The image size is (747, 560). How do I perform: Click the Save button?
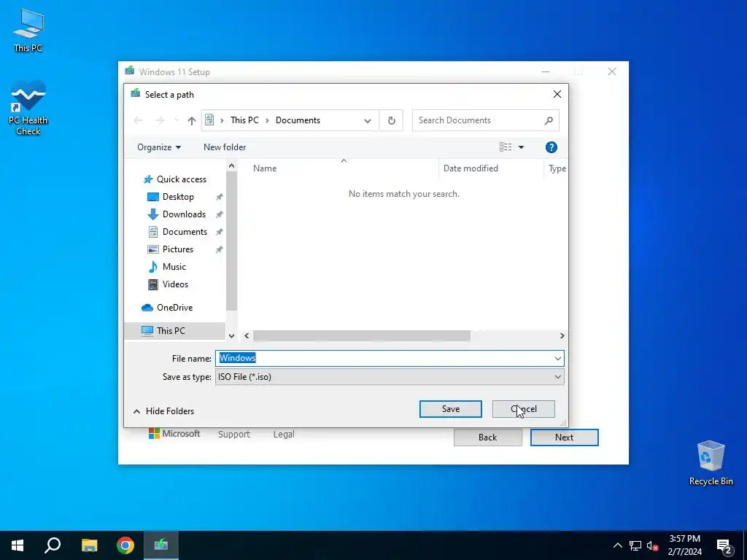(451, 409)
